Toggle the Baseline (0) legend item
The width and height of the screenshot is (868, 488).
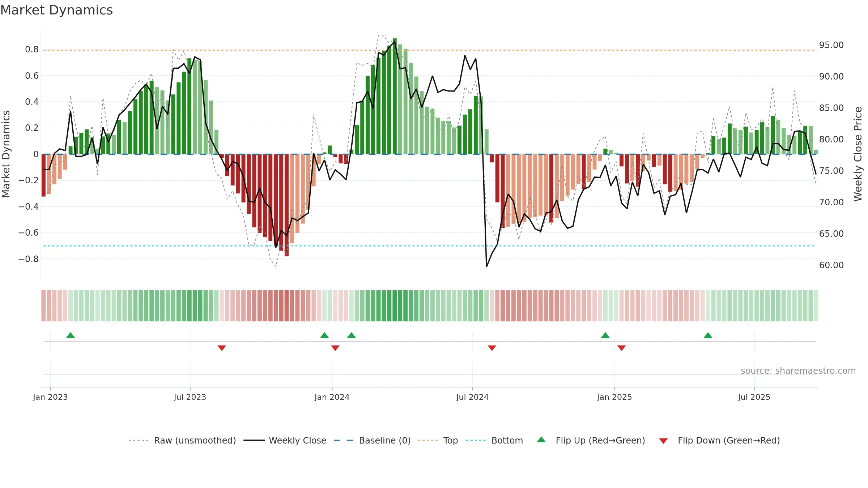372,440
